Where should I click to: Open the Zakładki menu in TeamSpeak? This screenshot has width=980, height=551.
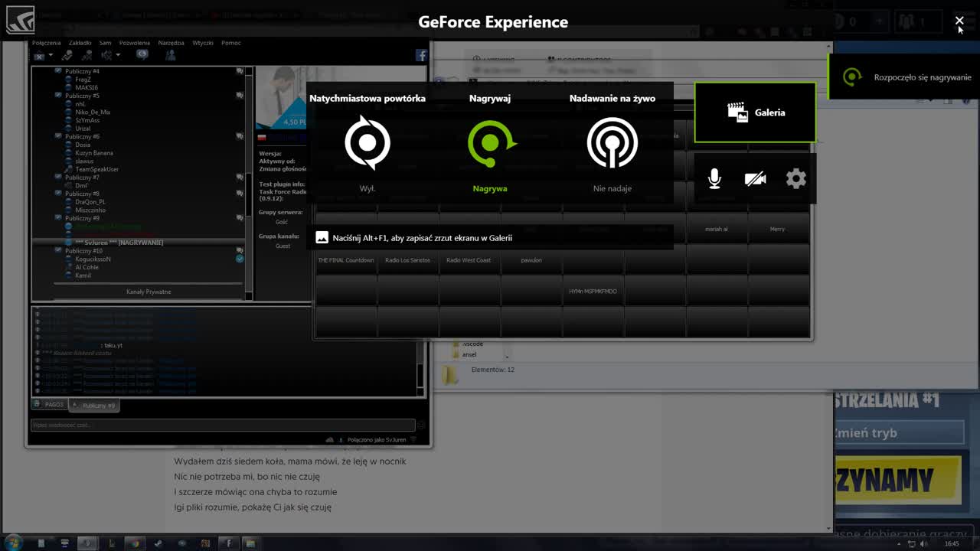[80, 43]
